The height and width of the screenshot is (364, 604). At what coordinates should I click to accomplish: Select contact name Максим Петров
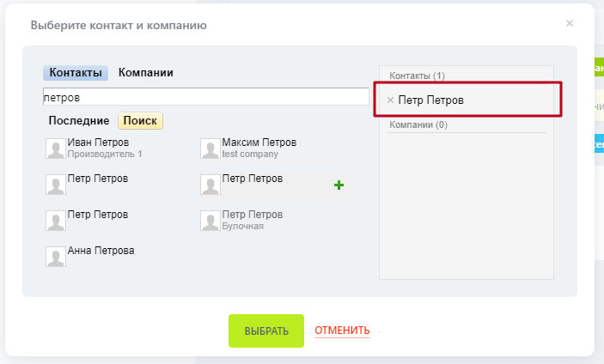click(x=259, y=143)
